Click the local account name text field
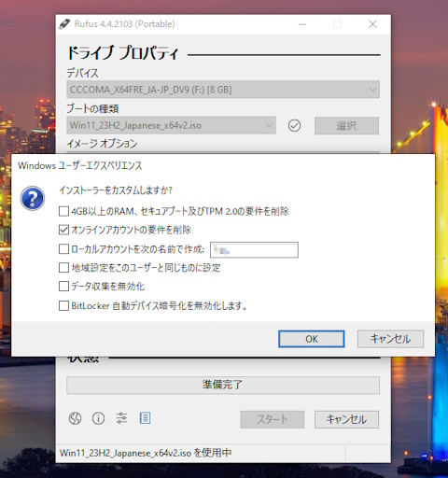 [254, 250]
